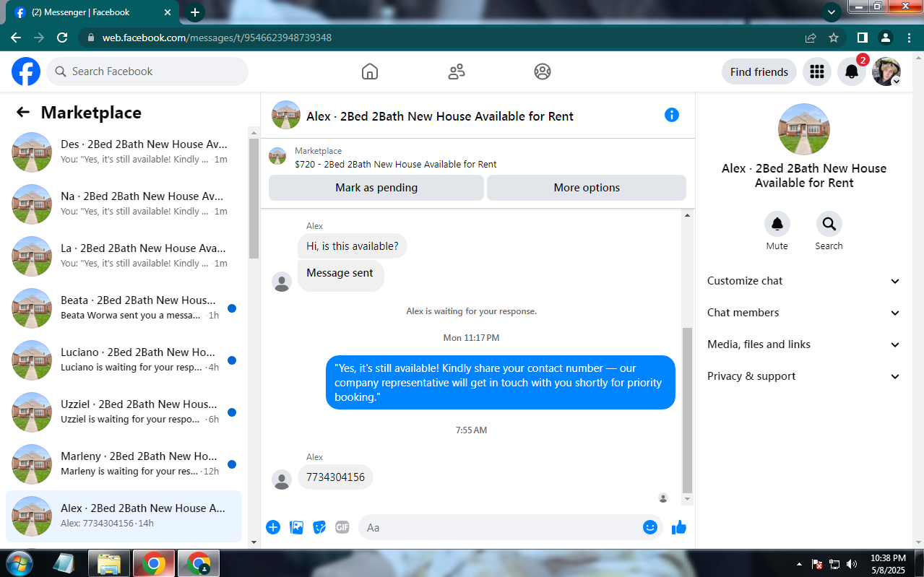Open Uzziel conversation in Marketplace list
924x577 pixels.
(124, 412)
